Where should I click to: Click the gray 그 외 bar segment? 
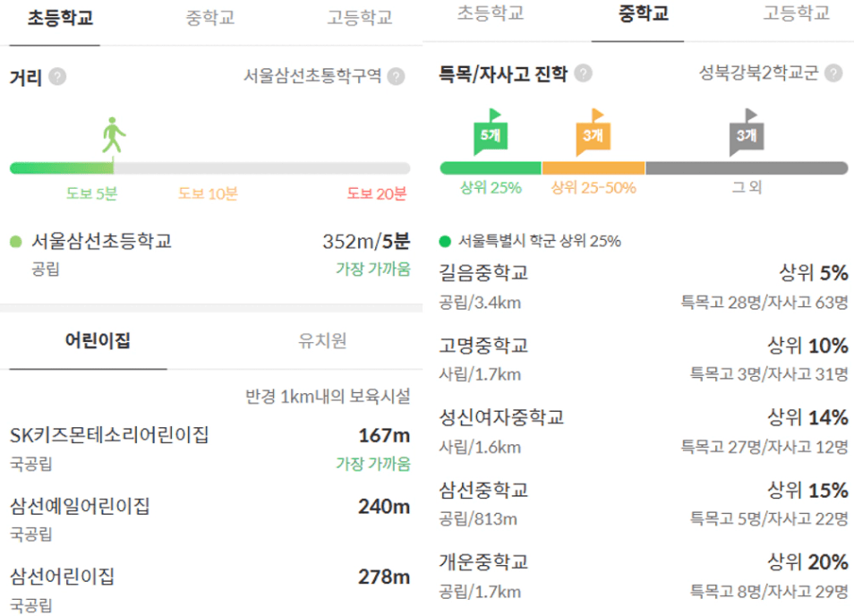(x=746, y=168)
